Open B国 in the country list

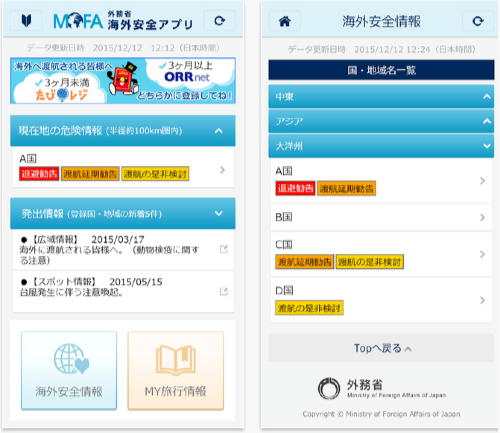(x=381, y=217)
